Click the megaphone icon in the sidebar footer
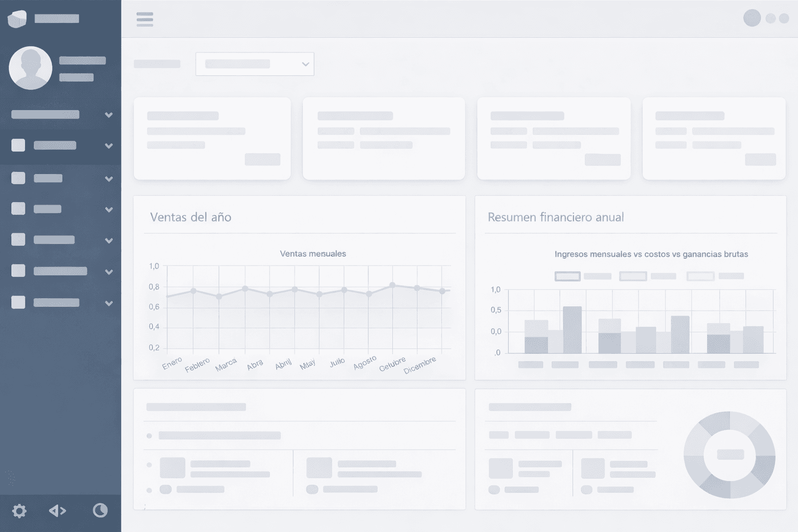 [57, 511]
